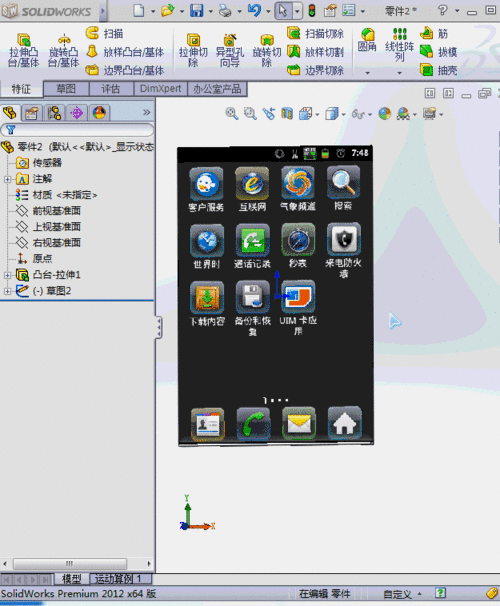Click the Rebuild traffic light icon
Screen dimensions: 500x606
311,10
